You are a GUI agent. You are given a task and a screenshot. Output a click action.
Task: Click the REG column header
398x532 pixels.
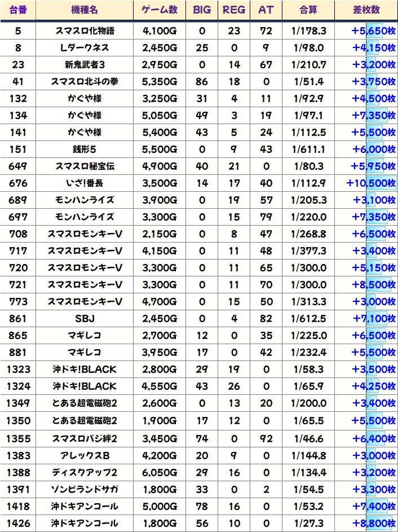pos(233,10)
